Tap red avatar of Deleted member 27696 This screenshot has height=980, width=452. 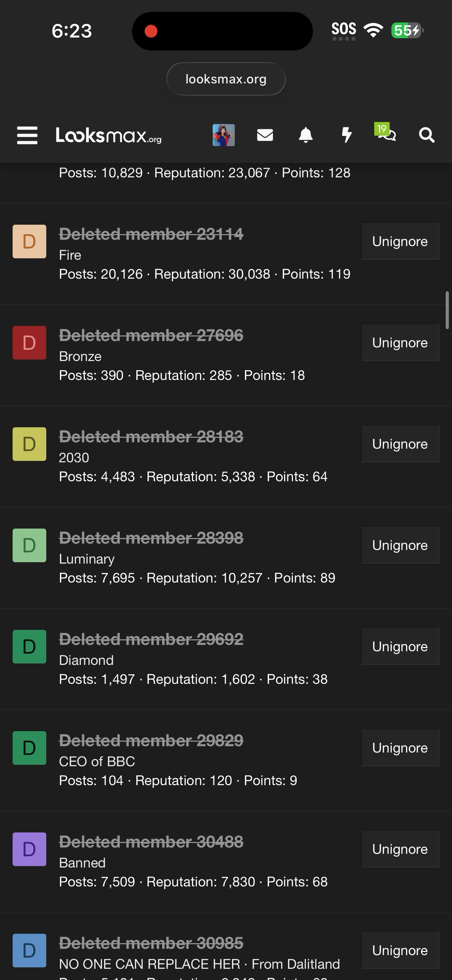click(x=29, y=343)
